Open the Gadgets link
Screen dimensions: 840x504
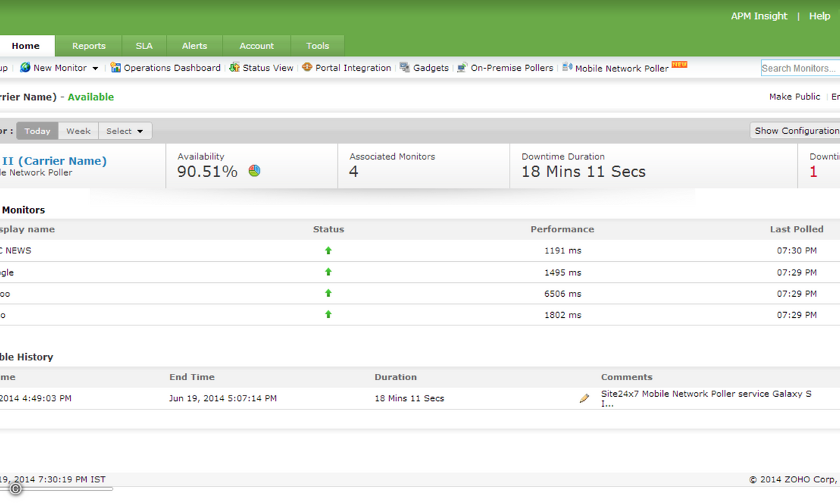point(431,68)
